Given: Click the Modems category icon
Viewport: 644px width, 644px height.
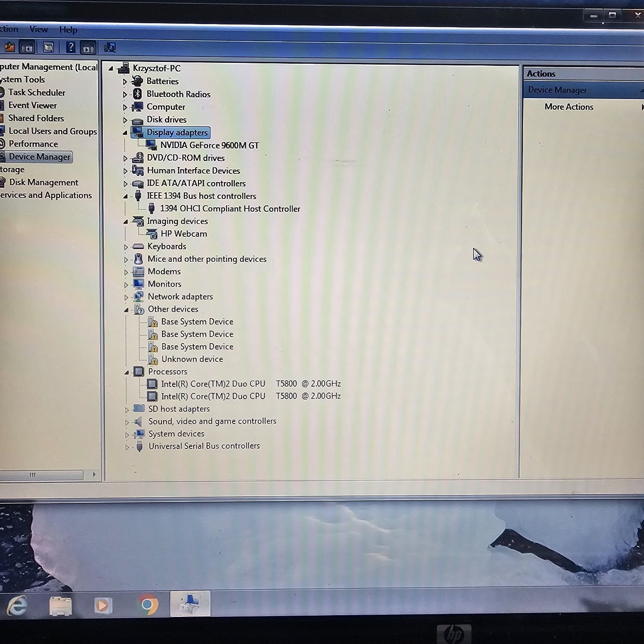Looking at the screenshot, I should (x=138, y=271).
